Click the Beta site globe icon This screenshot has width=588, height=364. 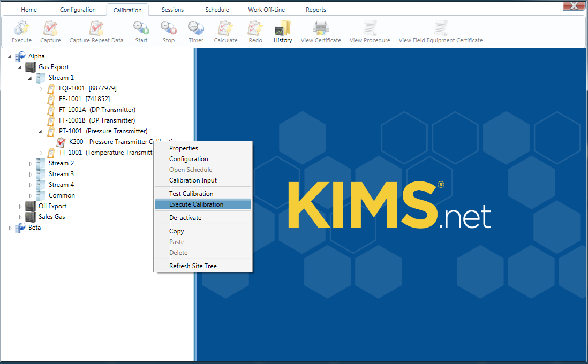(x=20, y=227)
